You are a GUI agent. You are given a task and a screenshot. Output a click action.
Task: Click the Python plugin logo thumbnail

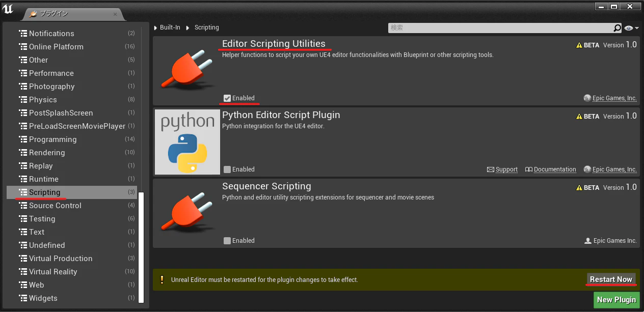[x=187, y=142]
